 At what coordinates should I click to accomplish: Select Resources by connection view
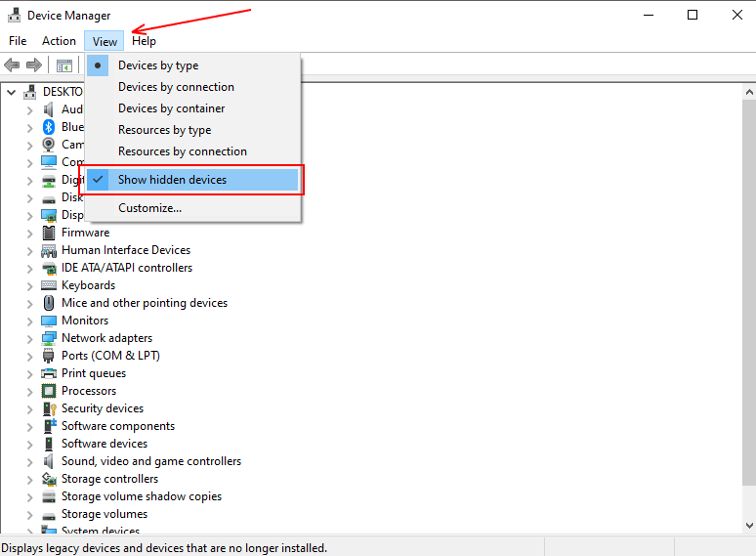point(193,151)
